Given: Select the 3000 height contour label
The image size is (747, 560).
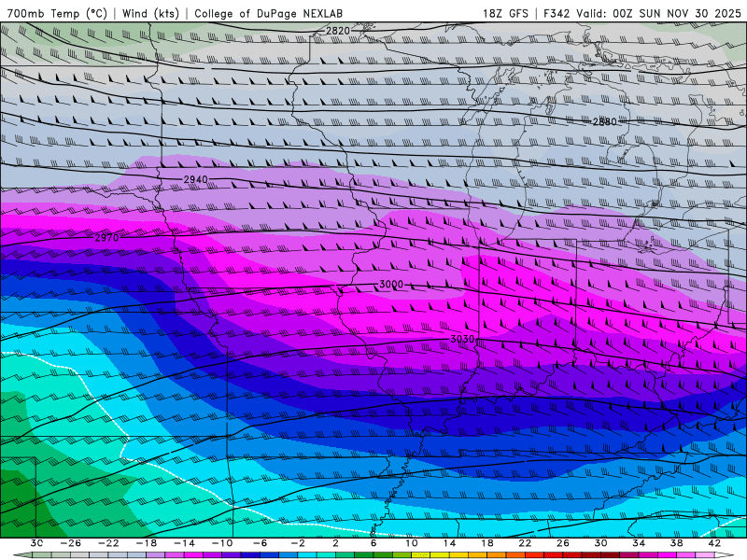Looking at the screenshot, I should (x=390, y=285).
